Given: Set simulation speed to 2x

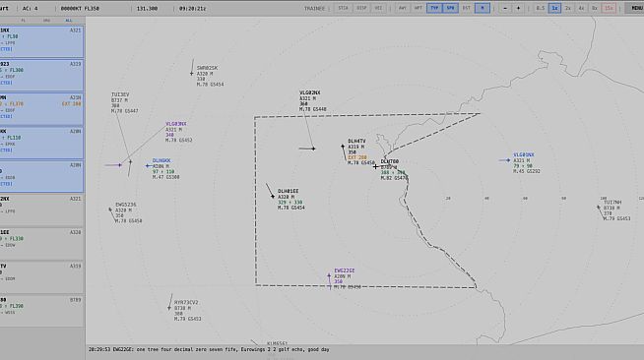Looking at the screenshot, I should coord(568,8).
